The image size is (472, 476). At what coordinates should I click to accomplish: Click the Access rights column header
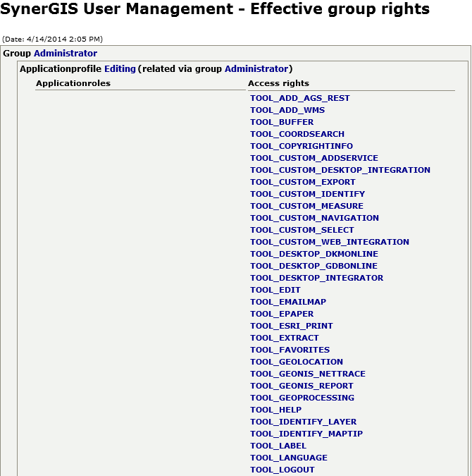pos(278,83)
